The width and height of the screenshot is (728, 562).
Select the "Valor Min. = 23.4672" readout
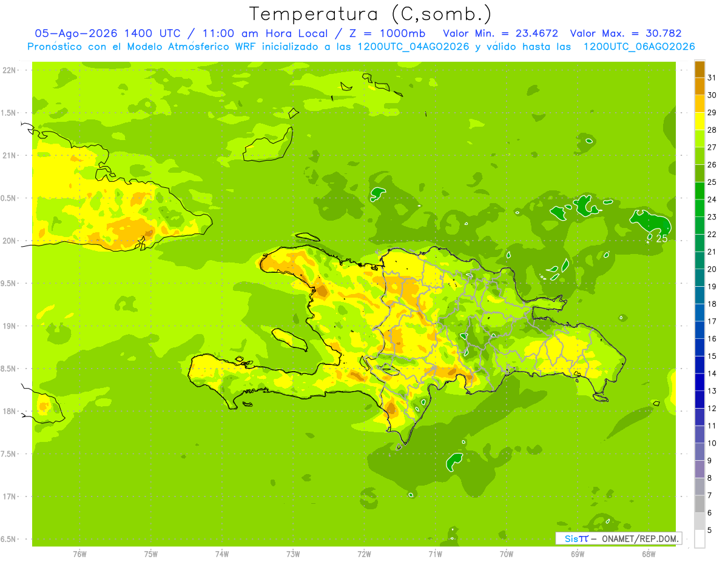500,33
